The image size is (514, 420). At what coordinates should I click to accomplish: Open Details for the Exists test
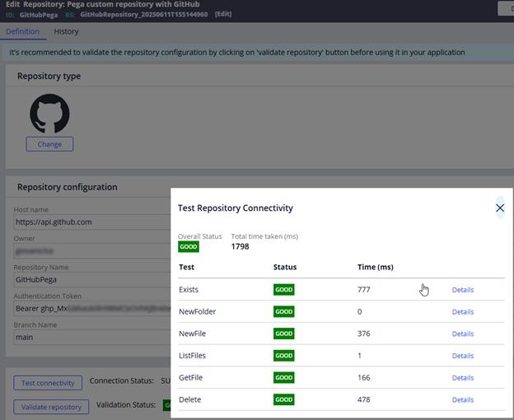[463, 290]
